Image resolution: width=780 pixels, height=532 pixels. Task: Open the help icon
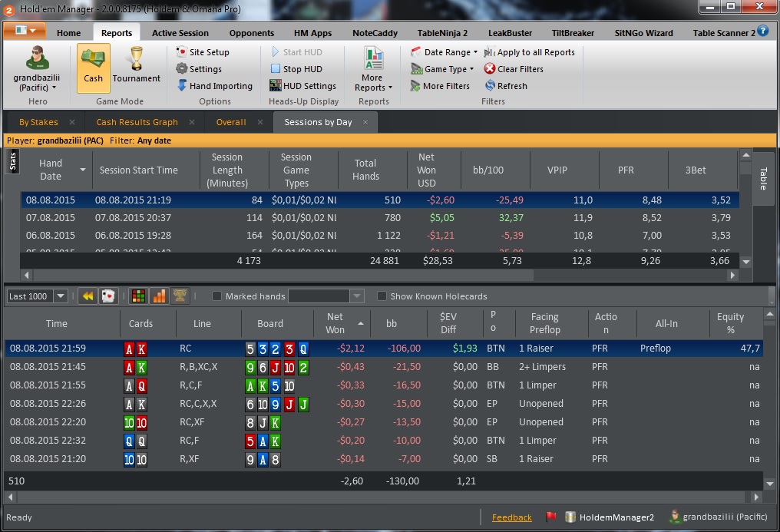[762, 31]
